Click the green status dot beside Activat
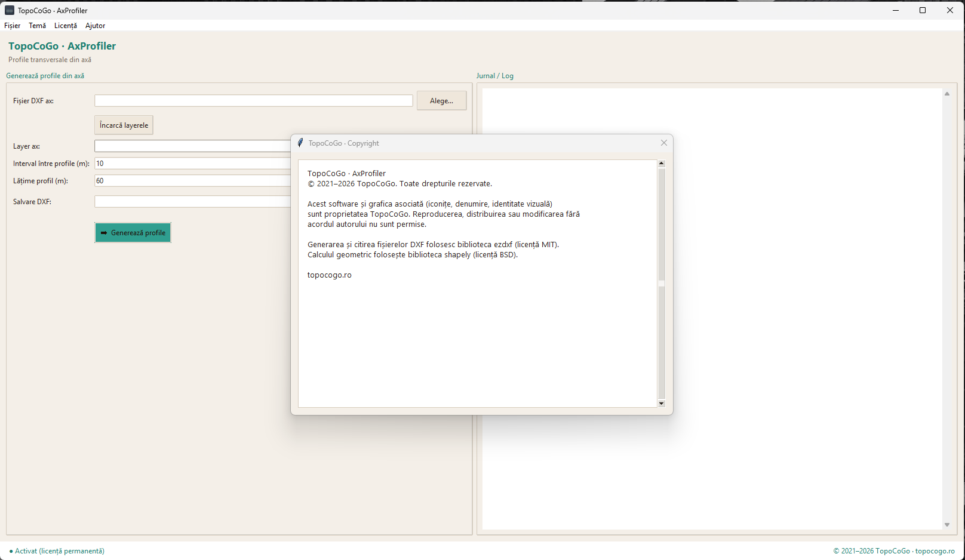This screenshot has height=560, width=965. click(11, 551)
